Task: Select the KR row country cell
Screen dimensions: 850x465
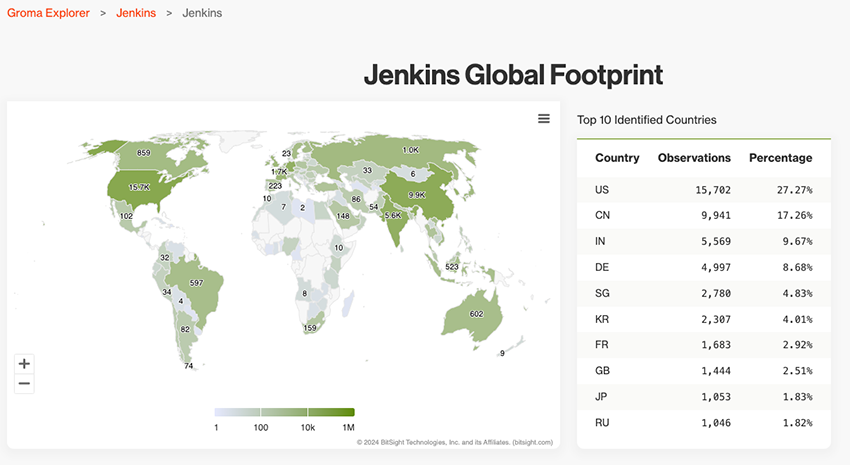Action: pyautogui.click(x=602, y=319)
